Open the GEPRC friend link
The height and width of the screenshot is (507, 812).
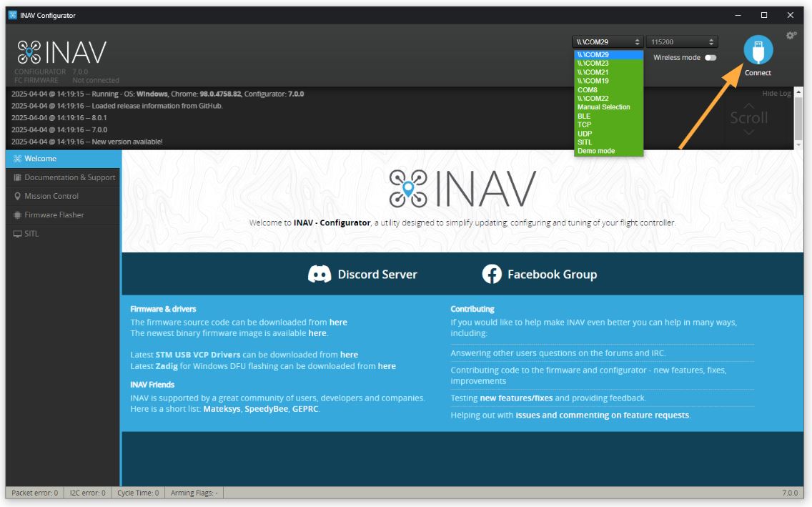[x=305, y=409]
